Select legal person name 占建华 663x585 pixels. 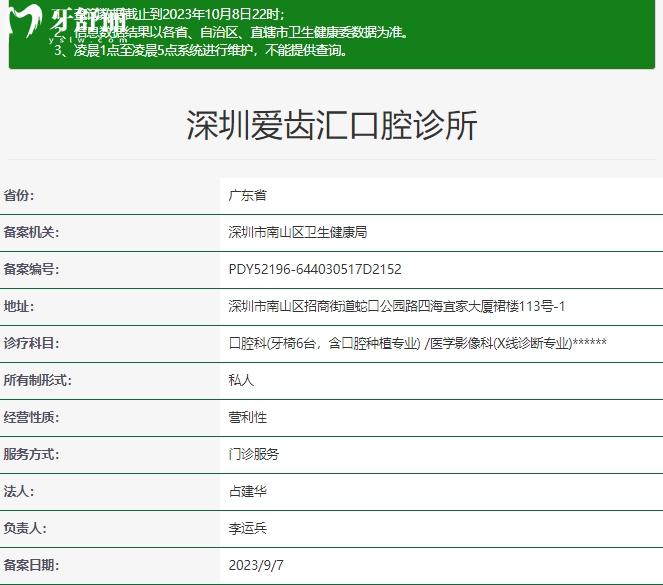click(247, 491)
